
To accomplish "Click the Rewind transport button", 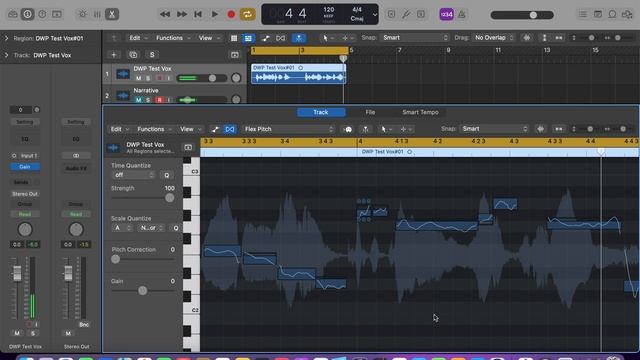I will (x=165, y=14).
